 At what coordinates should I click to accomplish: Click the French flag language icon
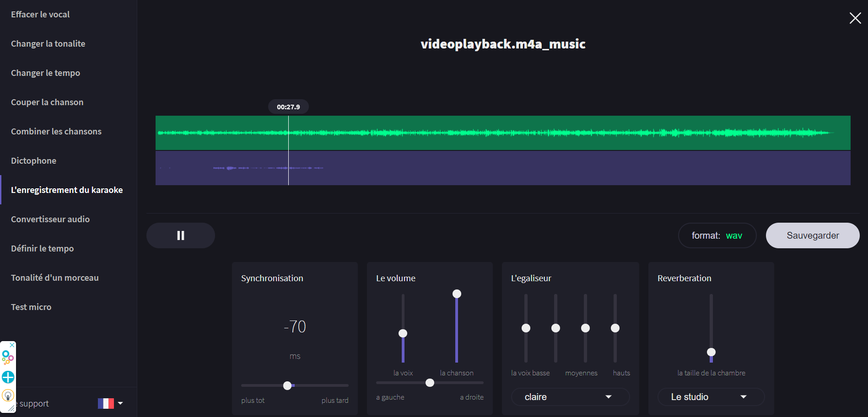pos(106,403)
